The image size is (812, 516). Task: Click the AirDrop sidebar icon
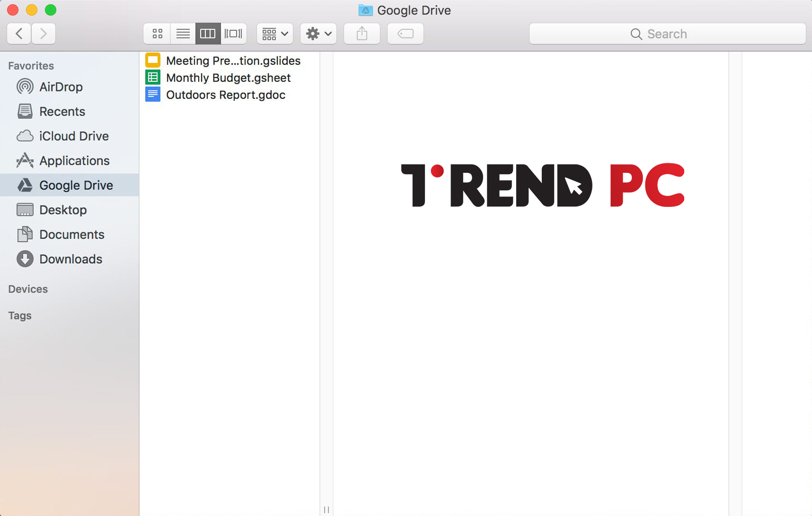coord(25,87)
